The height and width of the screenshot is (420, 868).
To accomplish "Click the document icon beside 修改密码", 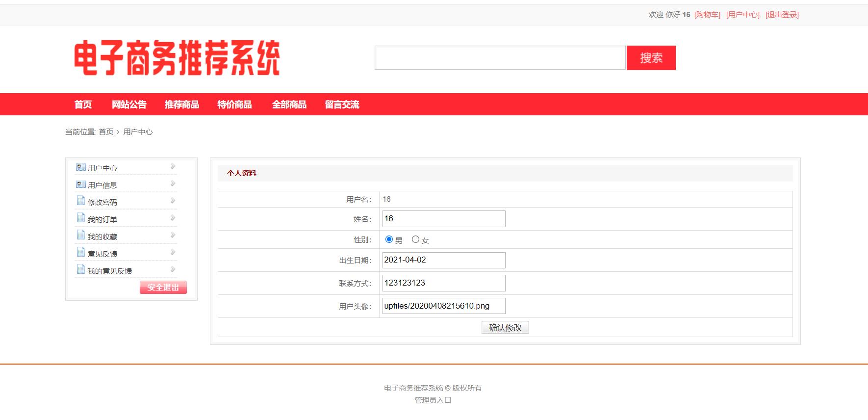I will 81,201.
